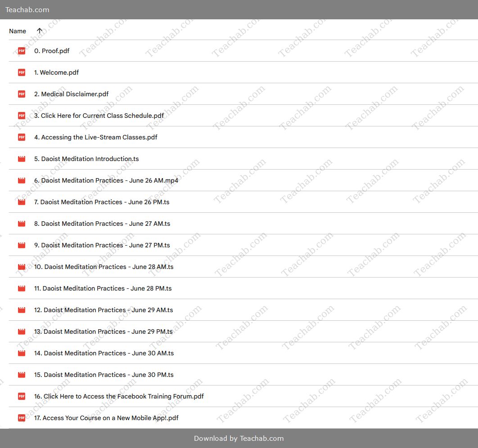The image size is (478, 448).
Task: Open the Teachab.com header link
Action: pos(27,10)
